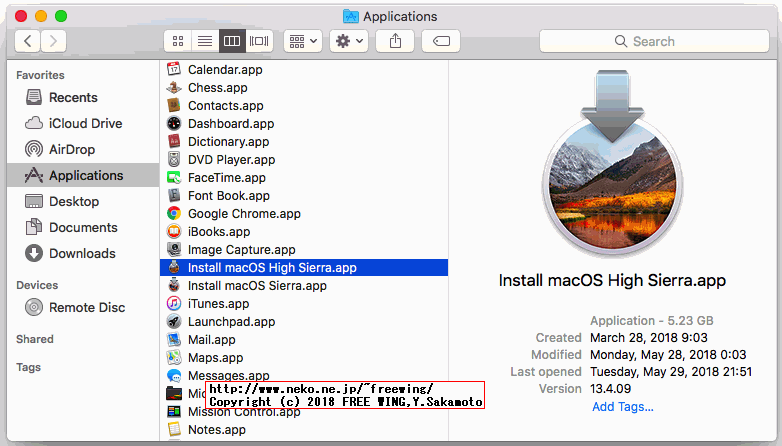Select the Calendar.app file name

coord(225,70)
